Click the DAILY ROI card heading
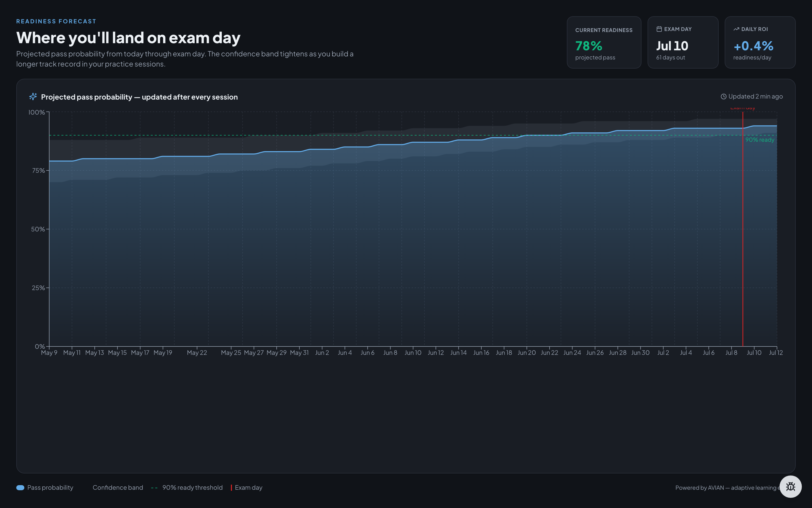This screenshot has height=508, width=812. [x=755, y=29]
